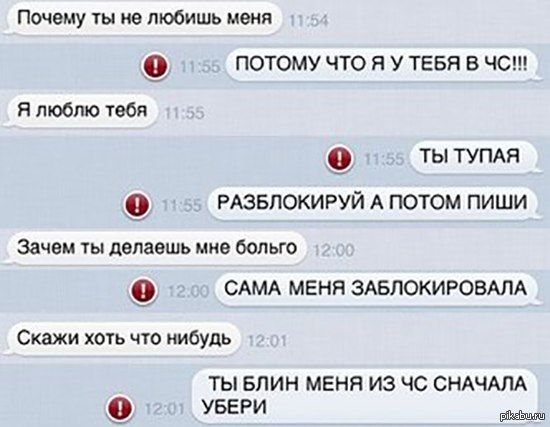Click the 11:55 timestamp beside Я люблю тебя
This screenshot has width=550, height=427.
184,114
